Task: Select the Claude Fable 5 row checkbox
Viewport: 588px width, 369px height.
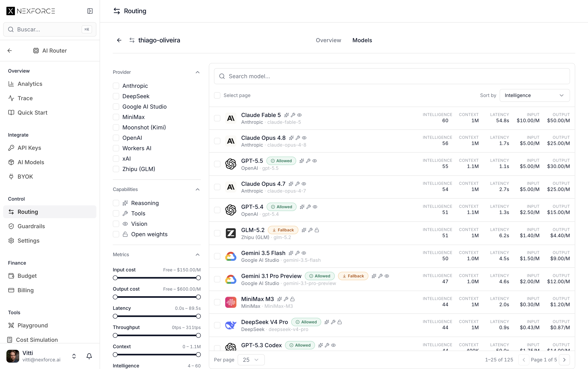Action: pos(217,118)
